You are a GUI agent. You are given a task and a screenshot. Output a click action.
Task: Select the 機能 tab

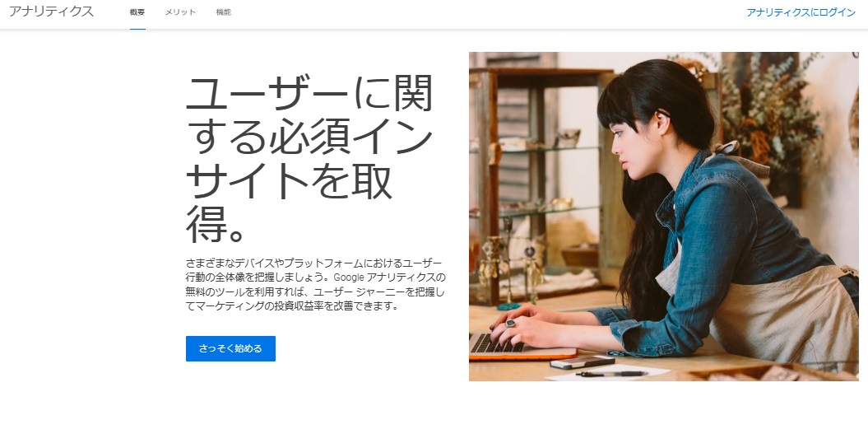tap(224, 12)
